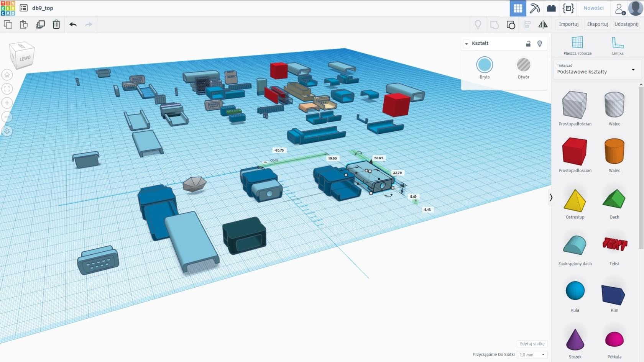Select the Workplane tool (Płaszcz. robocza)
Image resolution: width=644 pixels, height=362 pixels.
pos(577,46)
